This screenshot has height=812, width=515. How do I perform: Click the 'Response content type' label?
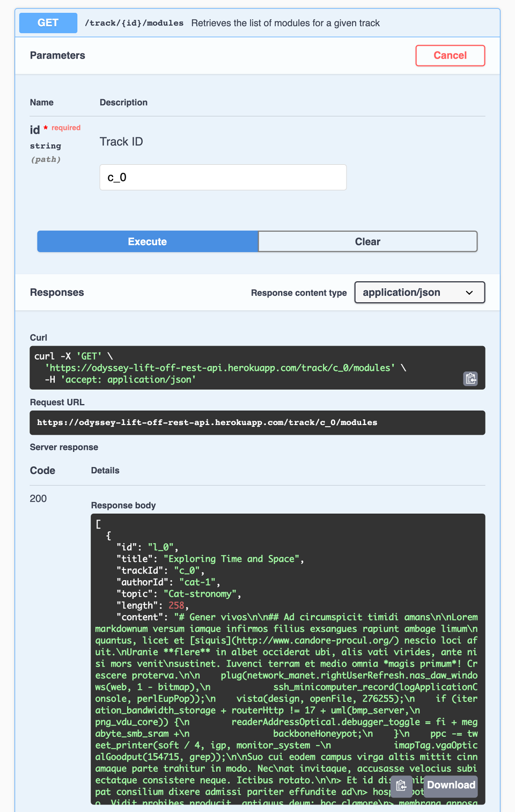tap(299, 292)
